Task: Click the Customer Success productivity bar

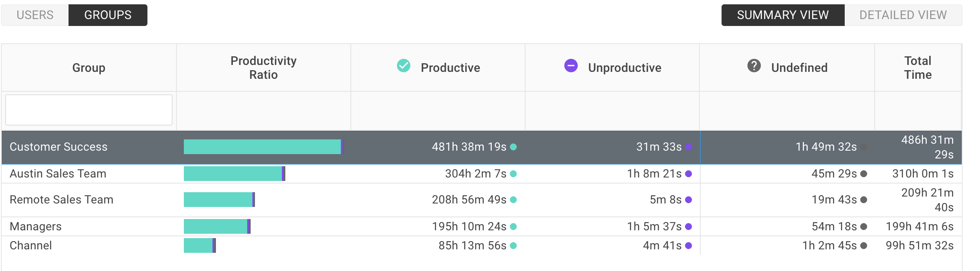Action: pyautogui.click(x=263, y=147)
